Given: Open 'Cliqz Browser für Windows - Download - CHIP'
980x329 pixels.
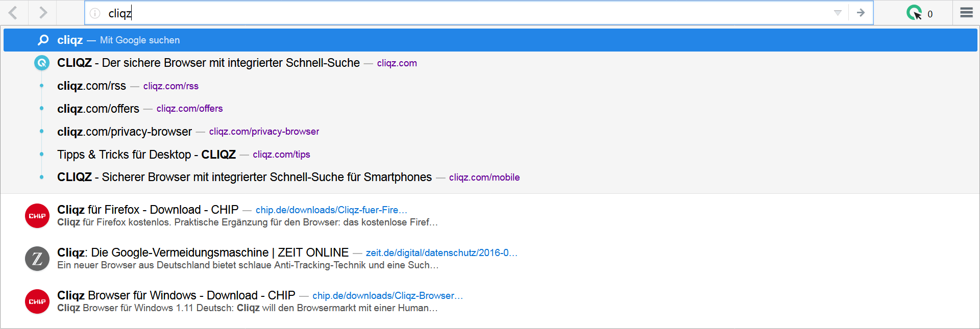Looking at the screenshot, I should (x=176, y=295).
